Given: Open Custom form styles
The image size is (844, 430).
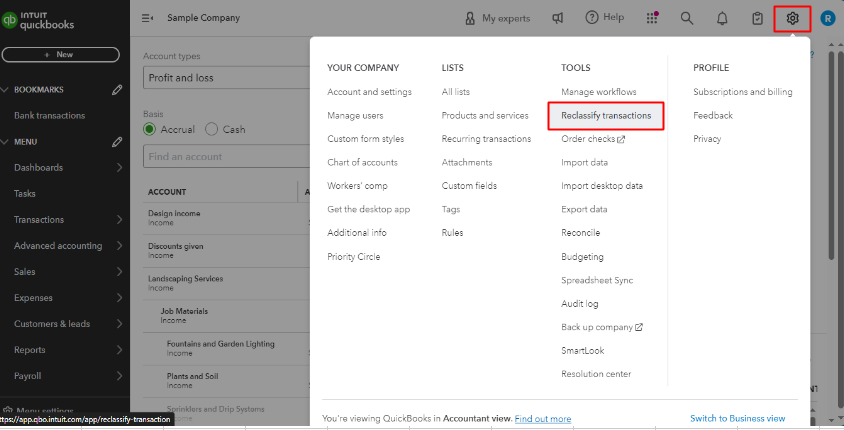Looking at the screenshot, I should 365,139.
